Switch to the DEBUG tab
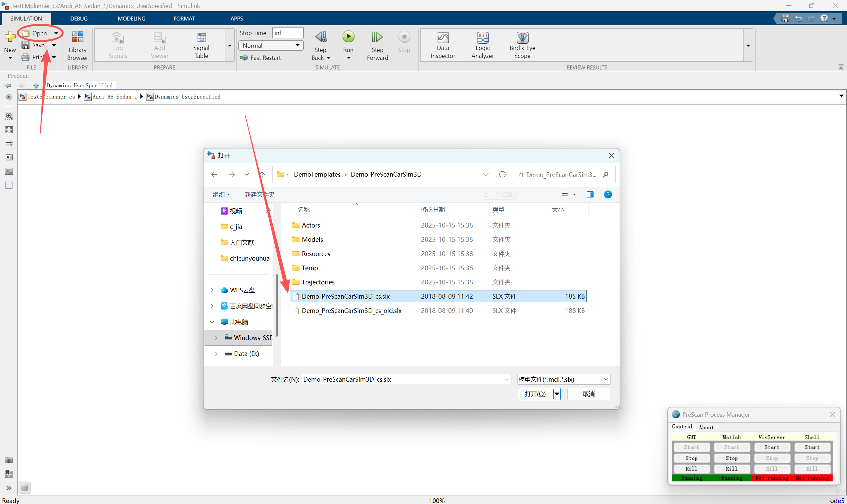This screenshot has height=504, width=847. coord(78,18)
